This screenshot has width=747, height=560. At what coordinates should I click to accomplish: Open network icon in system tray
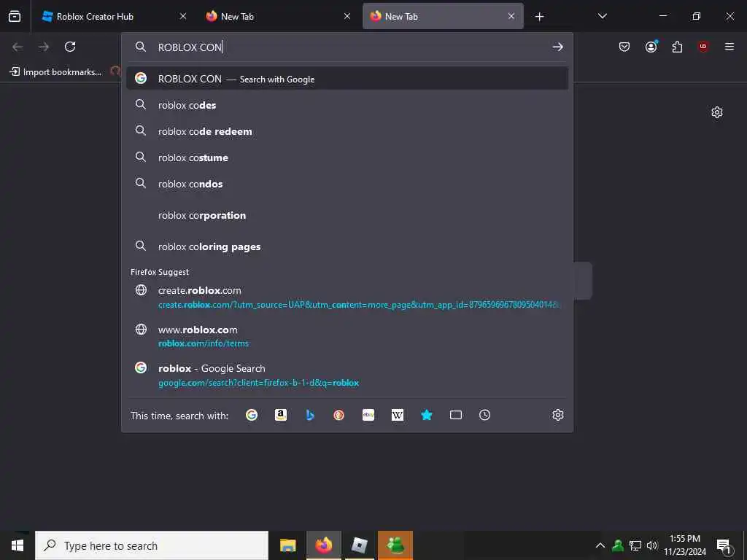point(635,545)
